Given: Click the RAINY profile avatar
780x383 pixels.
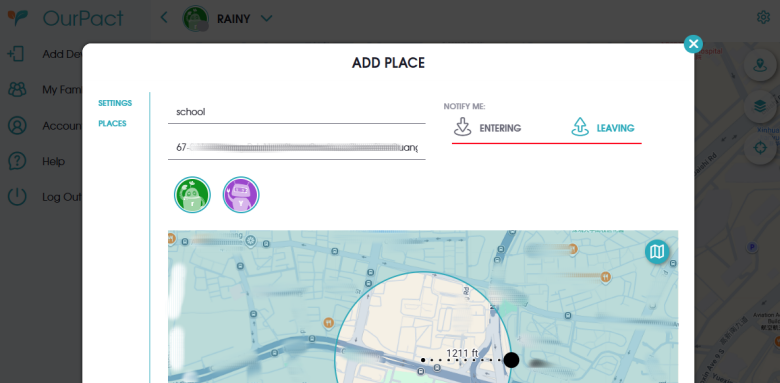Looking at the screenshot, I should [195, 18].
